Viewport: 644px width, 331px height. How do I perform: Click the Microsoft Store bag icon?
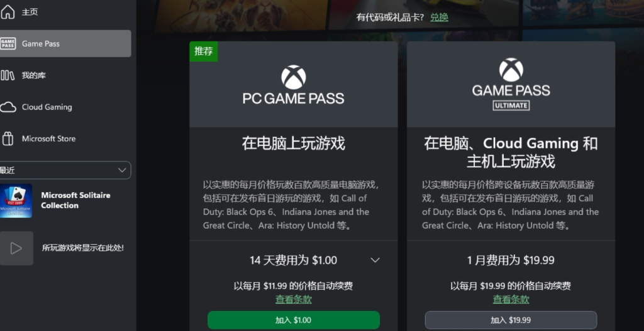pos(8,139)
